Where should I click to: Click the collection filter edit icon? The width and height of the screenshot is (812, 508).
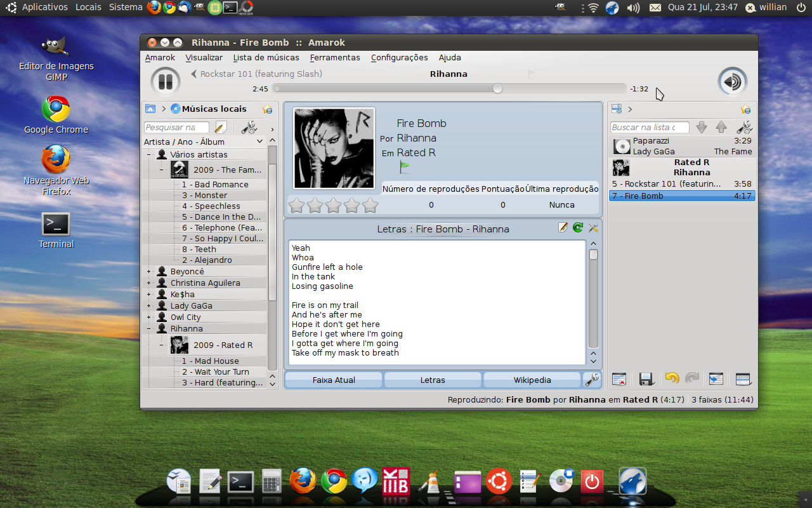click(221, 127)
